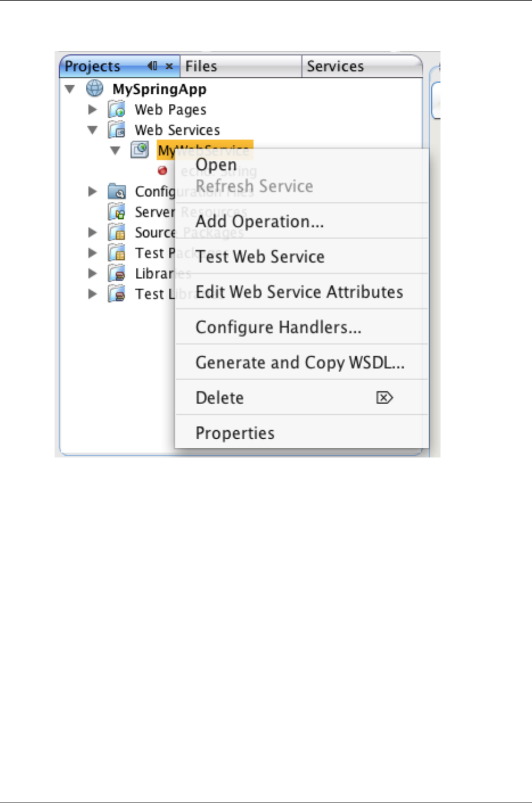
Task: Click the Web Pages folder icon
Action: pyautogui.click(x=117, y=109)
